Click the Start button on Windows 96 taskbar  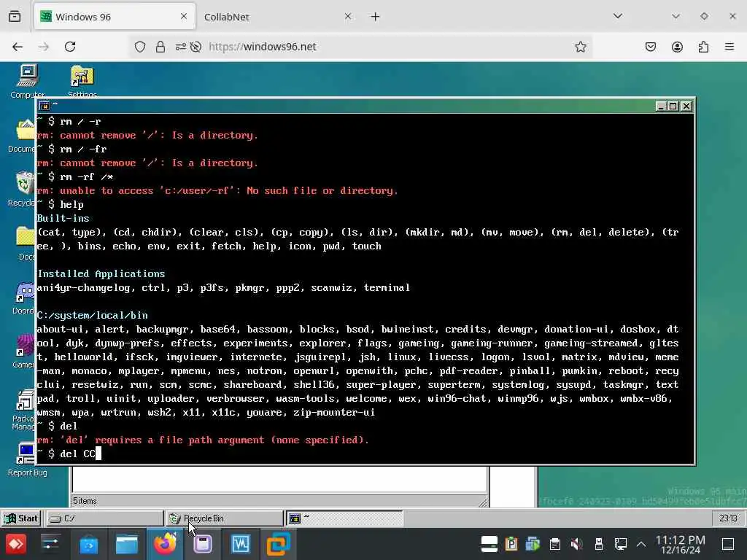point(21,518)
